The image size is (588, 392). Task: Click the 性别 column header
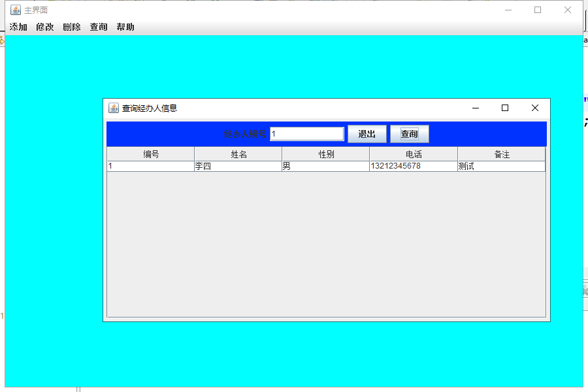click(326, 154)
